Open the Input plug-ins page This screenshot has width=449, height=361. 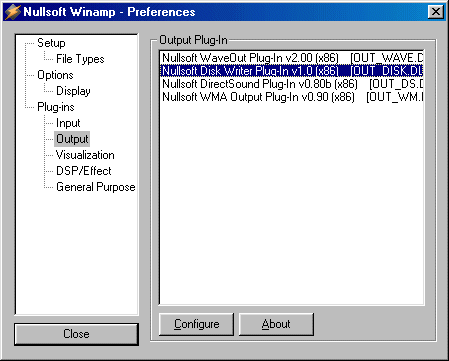(68, 123)
